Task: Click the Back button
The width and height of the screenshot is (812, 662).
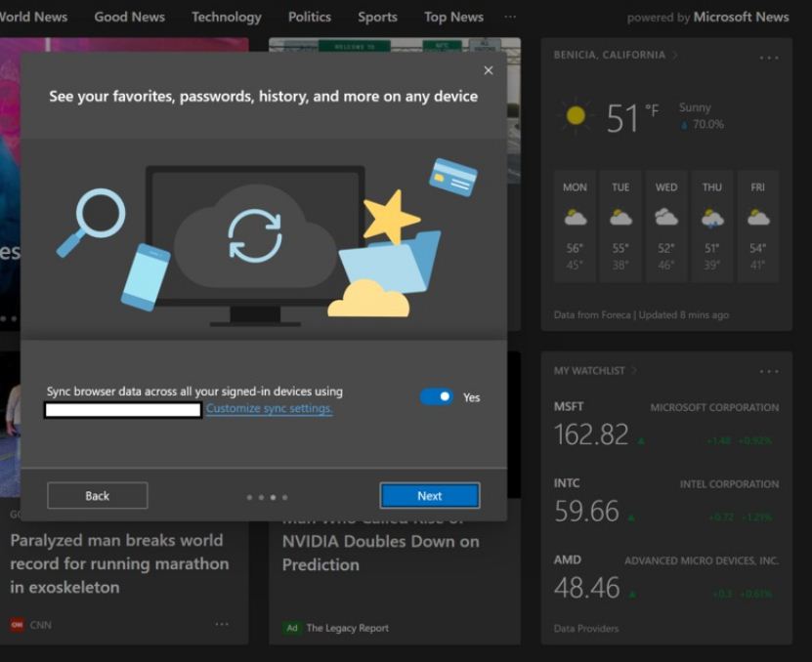Action: [98, 496]
